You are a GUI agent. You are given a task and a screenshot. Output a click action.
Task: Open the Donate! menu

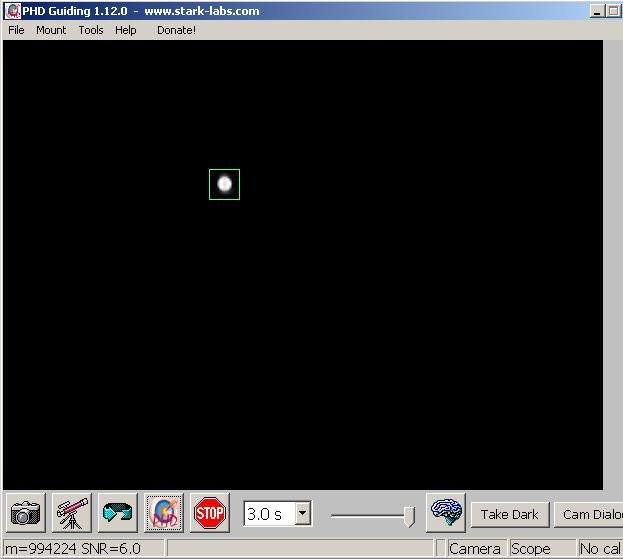[176, 30]
